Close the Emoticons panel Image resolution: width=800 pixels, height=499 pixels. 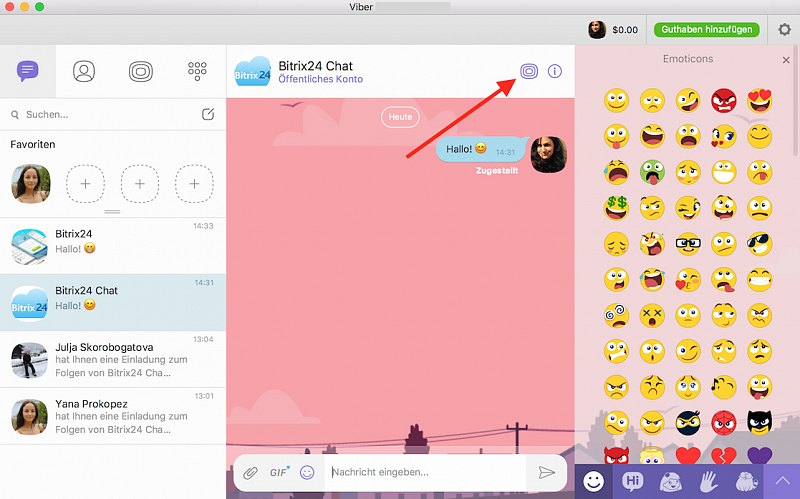pos(786,60)
